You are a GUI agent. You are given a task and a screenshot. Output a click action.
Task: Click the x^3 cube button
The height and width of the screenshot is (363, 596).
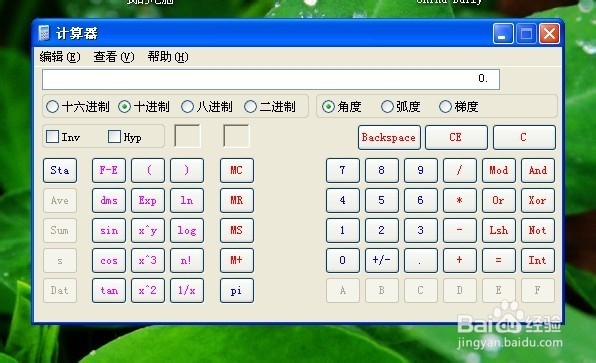click(x=148, y=260)
